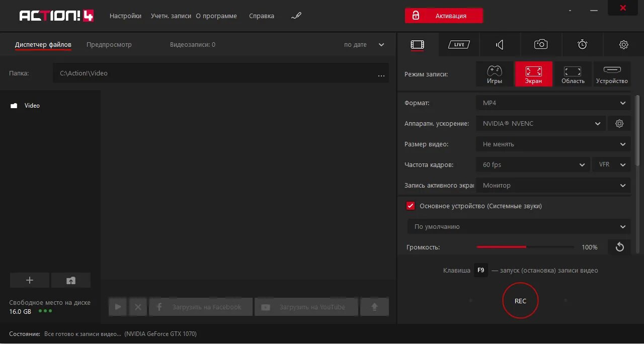
Task: Select the Устройство (device) recording mode
Action: pos(612,74)
